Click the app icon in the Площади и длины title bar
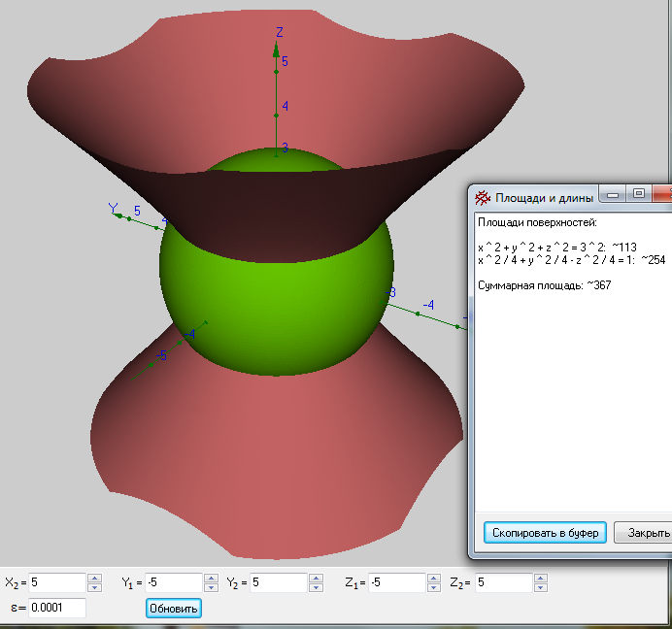672x629 pixels. pyautogui.click(x=483, y=197)
